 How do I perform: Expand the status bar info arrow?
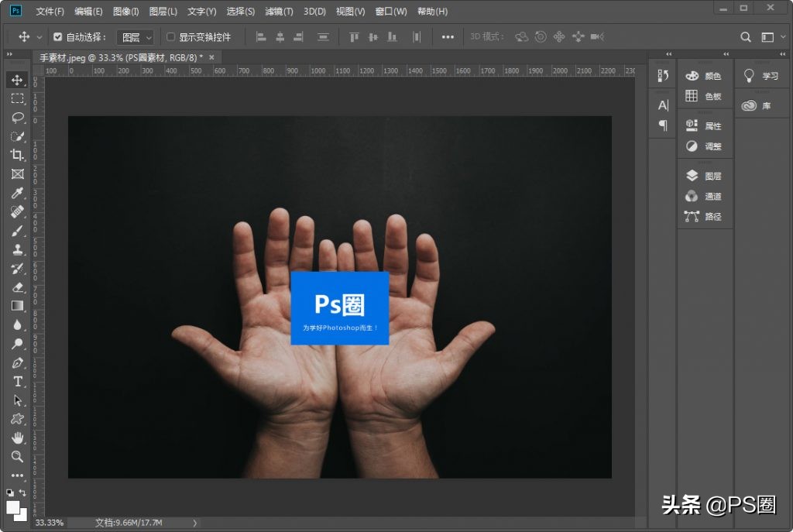[194, 523]
